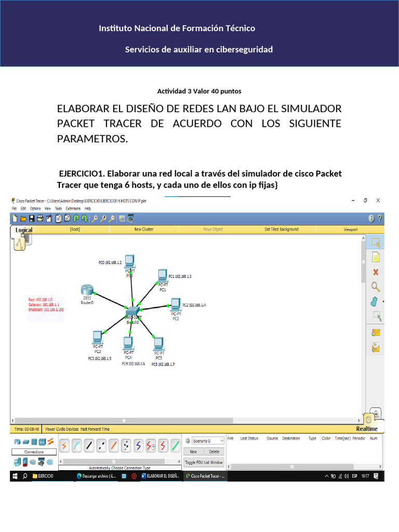Screen dimensions: 399x532
Task: Open the Edit menu
Action: [x=23, y=209]
